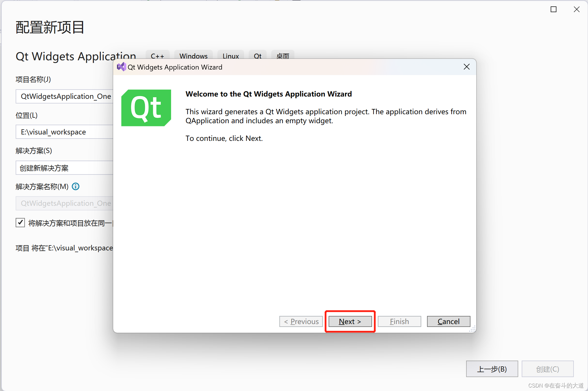Click the 创建(C) create button
The height and width of the screenshot is (391, 588).
547,369
